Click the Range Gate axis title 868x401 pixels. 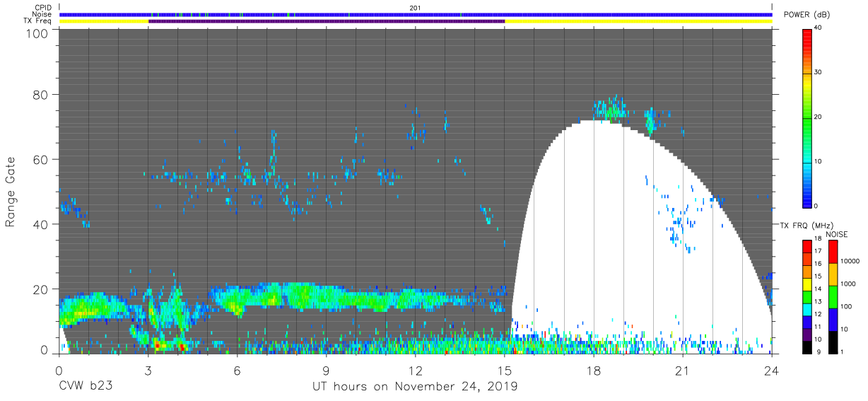11,192
